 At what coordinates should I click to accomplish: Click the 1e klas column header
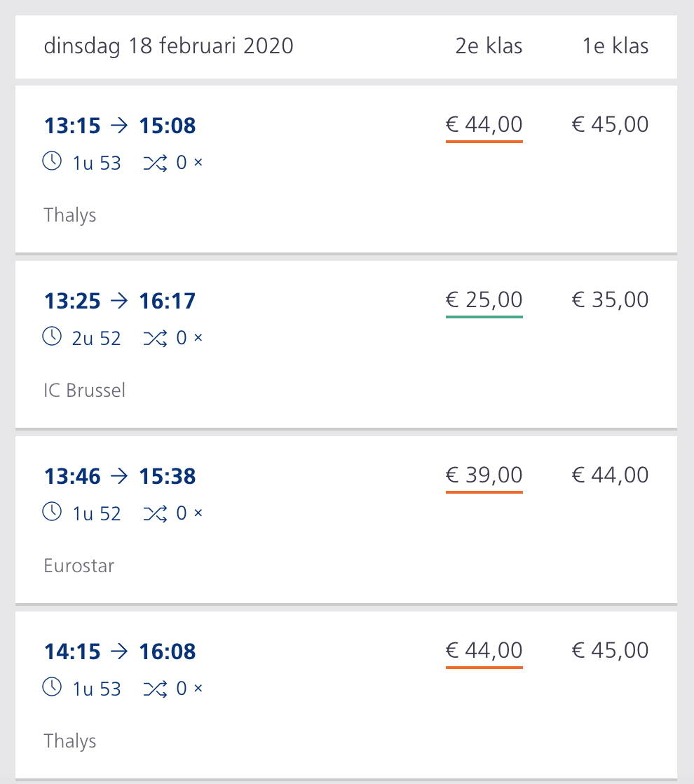615,46
